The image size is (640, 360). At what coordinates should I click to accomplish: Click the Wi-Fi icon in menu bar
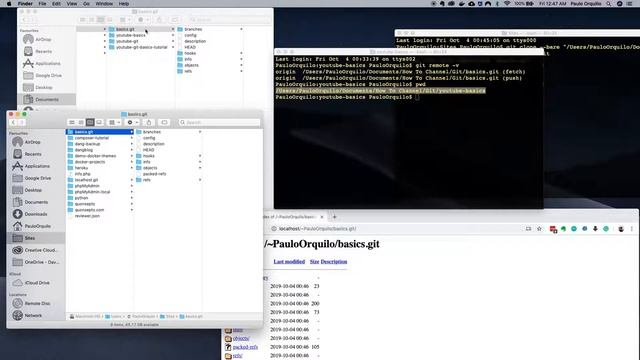[507, 4]
